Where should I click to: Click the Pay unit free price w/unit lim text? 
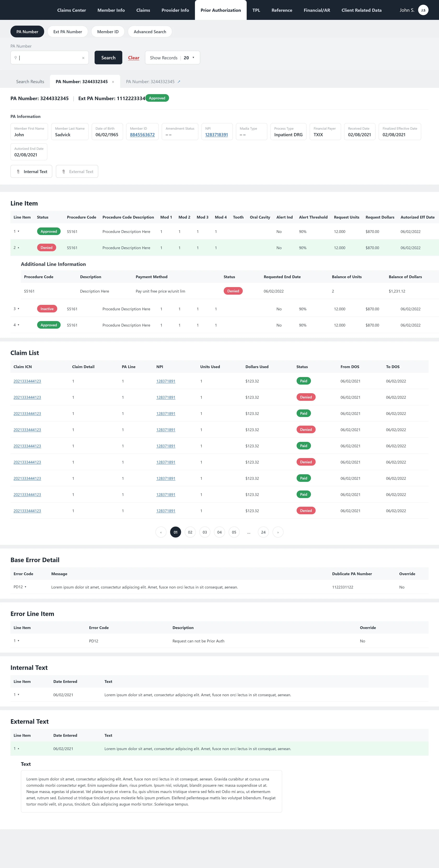(x=160, y=291)
